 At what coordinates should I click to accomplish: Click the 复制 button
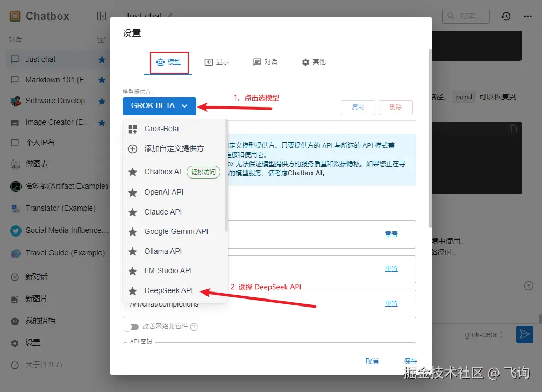tap(358, 107)
